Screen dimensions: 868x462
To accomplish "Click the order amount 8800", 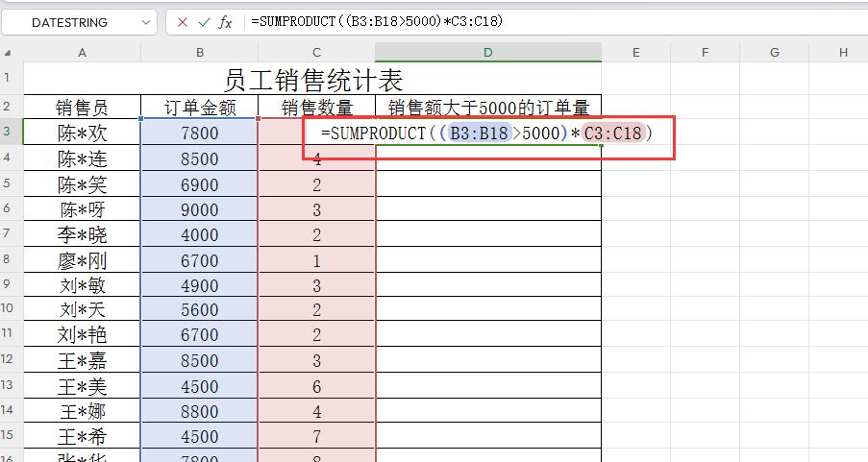I will click(199, 412).
